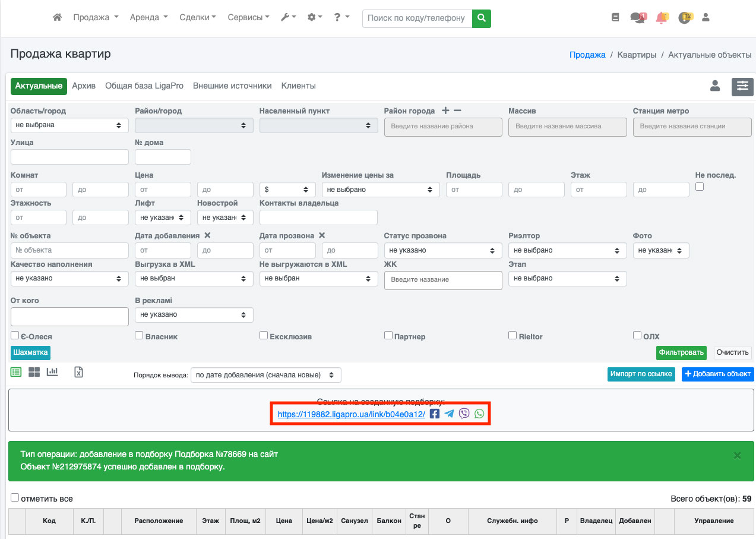
Task: Open the Аренда menu
Action: (x=148, y=18)
